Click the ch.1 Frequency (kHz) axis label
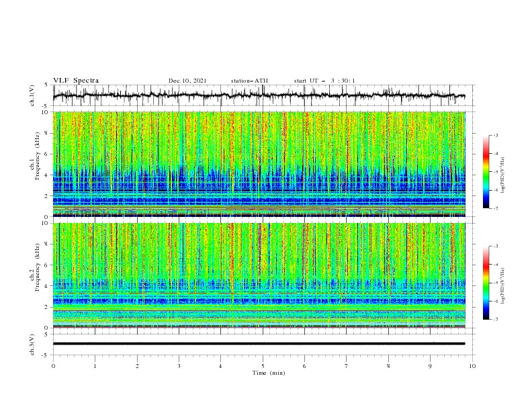The image size is (532, 411). point(34,156)
